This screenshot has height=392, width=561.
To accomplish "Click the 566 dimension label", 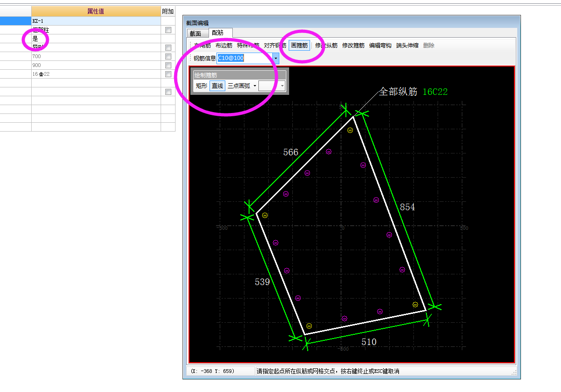I will (291, 152).
